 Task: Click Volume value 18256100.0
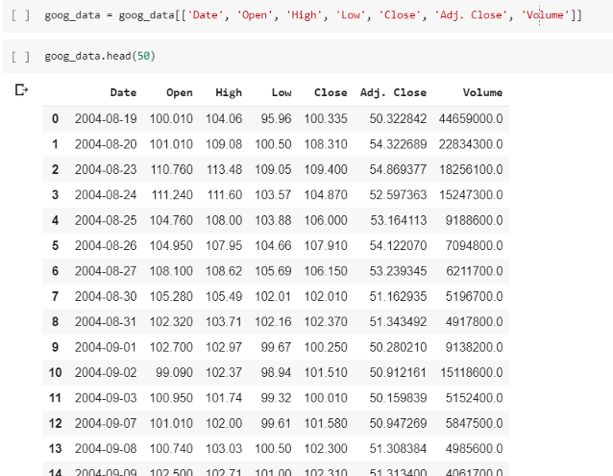(x=471, y=170)
